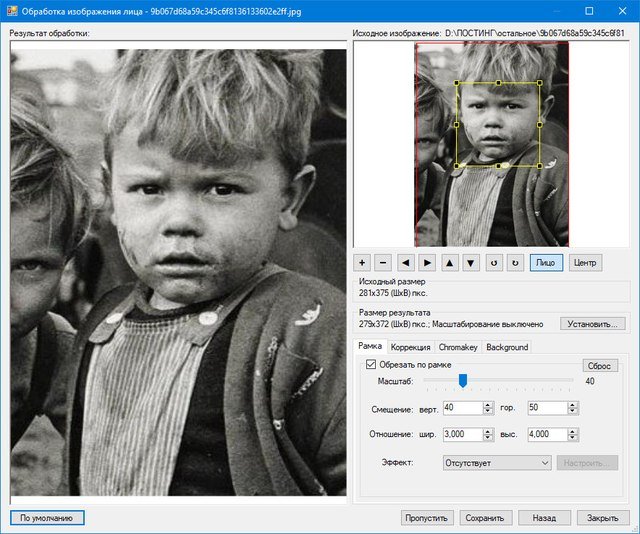Viewport: 640px width, 534px height.
Task: Click the vertical offset field showing 40
Action: click(x=463, y=408)
